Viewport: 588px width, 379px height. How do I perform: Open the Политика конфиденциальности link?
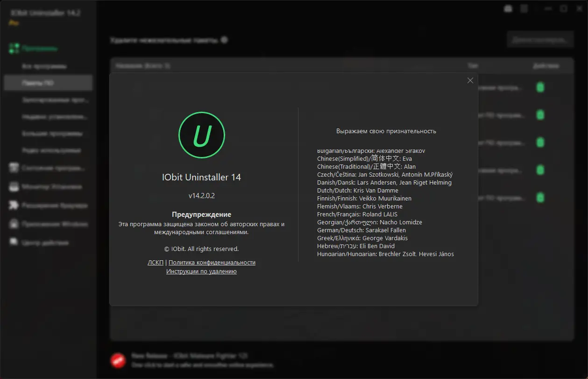click(x=212, y=263)
